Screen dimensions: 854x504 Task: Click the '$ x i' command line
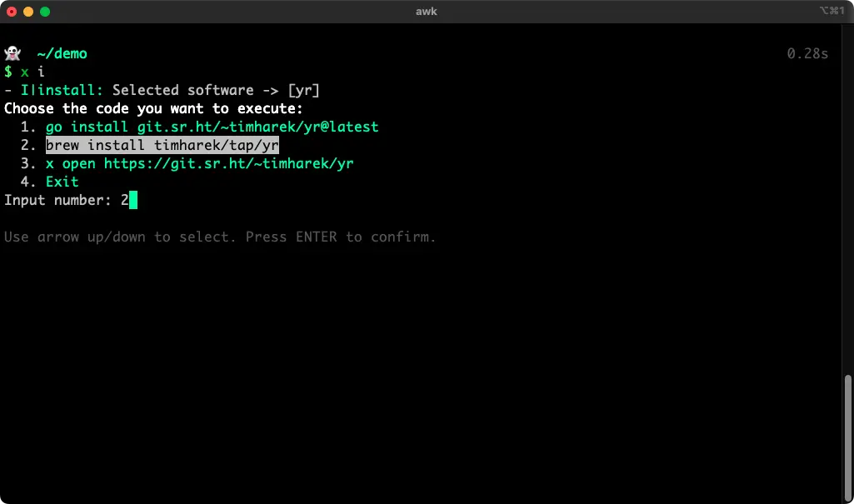[x=24, y=72]
